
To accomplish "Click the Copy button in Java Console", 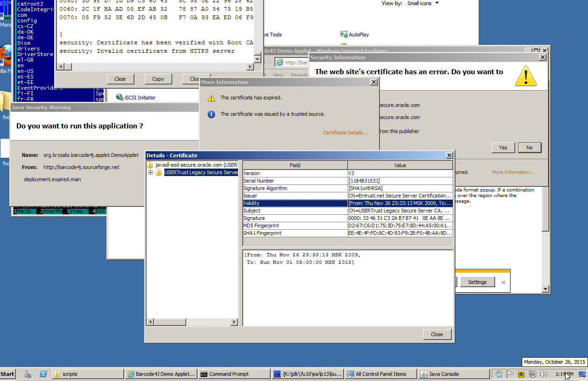I will [x=158, y=79].
